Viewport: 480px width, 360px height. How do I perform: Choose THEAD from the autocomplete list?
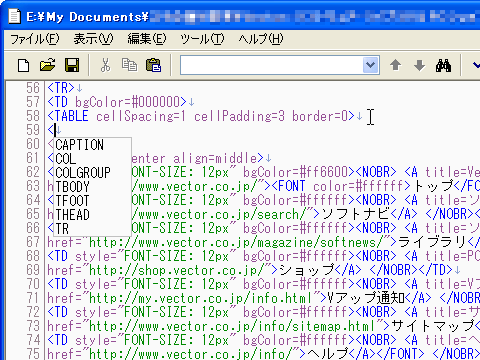[93, 215]
